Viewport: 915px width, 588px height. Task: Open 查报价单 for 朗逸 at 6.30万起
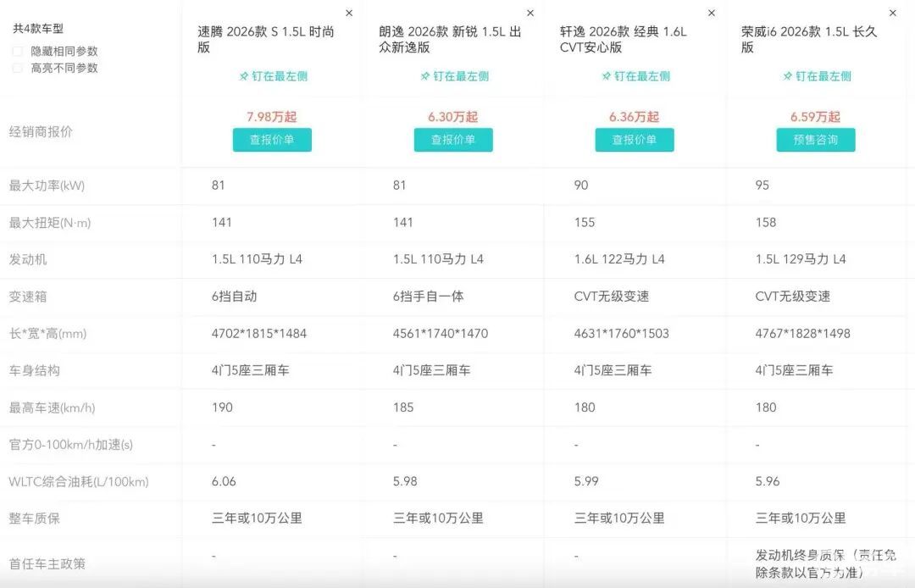tap(453, 140)
